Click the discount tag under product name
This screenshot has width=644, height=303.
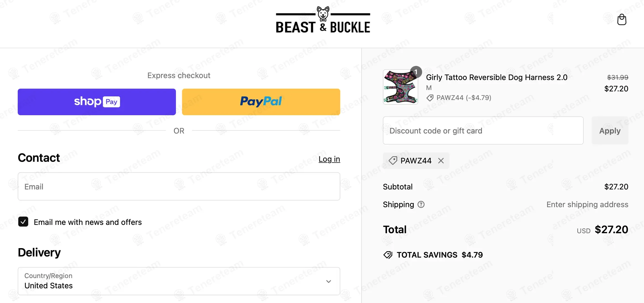(430, 98)
